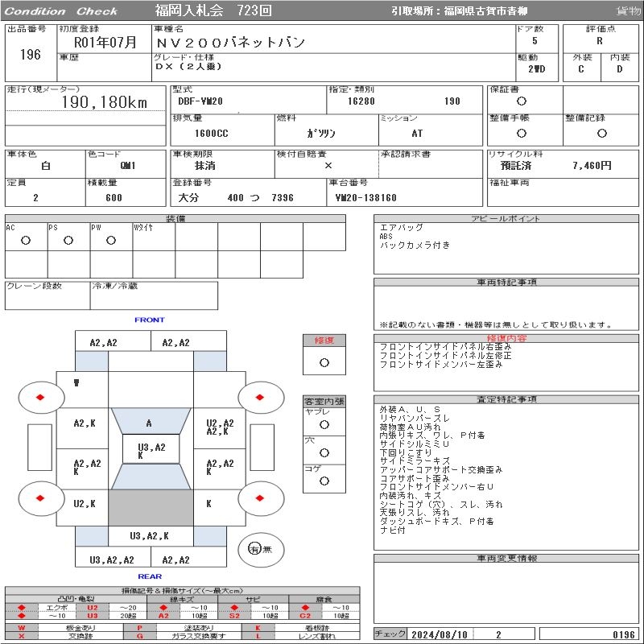Image resolution: width=644 pixels, height=644 pixels.
Task: Click the designation number 16280
Action: (361, 101)
